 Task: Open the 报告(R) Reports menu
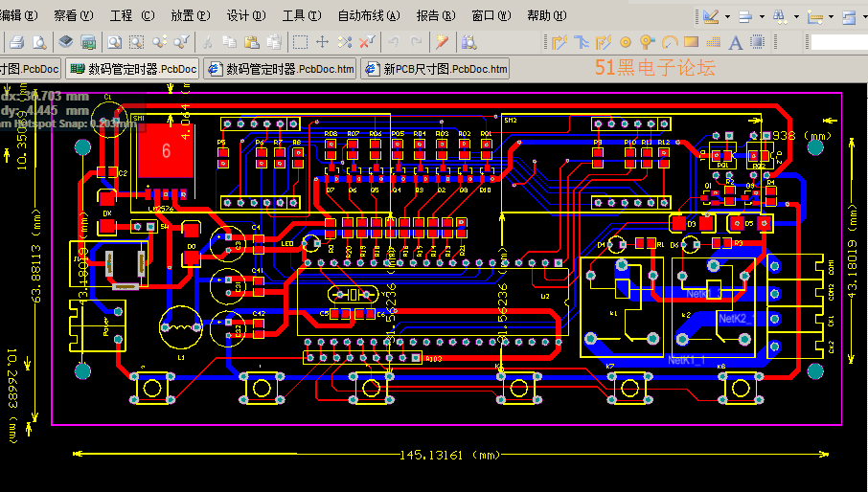(x=436, y=15)
